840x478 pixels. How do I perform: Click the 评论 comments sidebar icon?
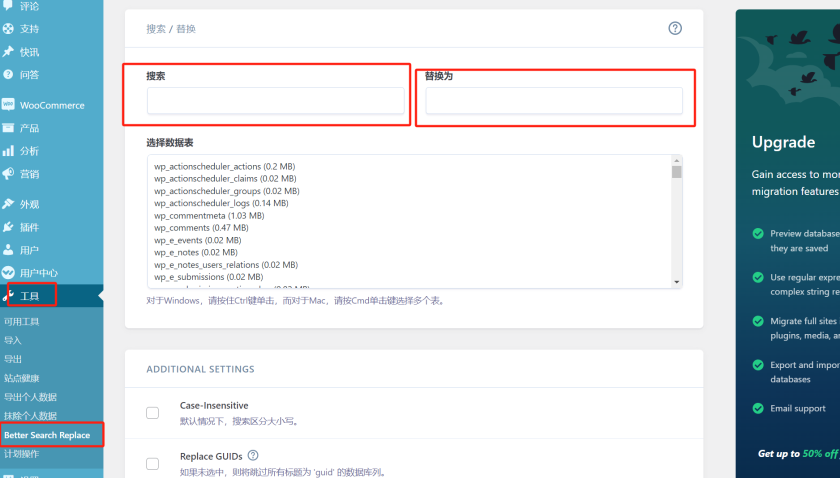click(8, 5)
